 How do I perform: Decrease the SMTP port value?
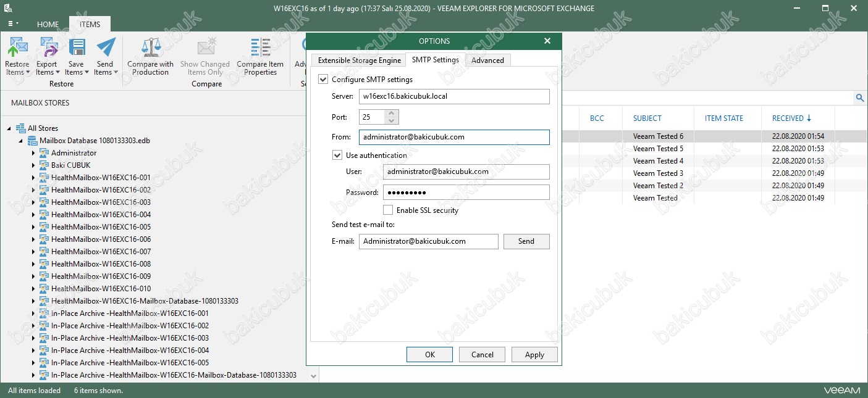(x=392, y=120)
